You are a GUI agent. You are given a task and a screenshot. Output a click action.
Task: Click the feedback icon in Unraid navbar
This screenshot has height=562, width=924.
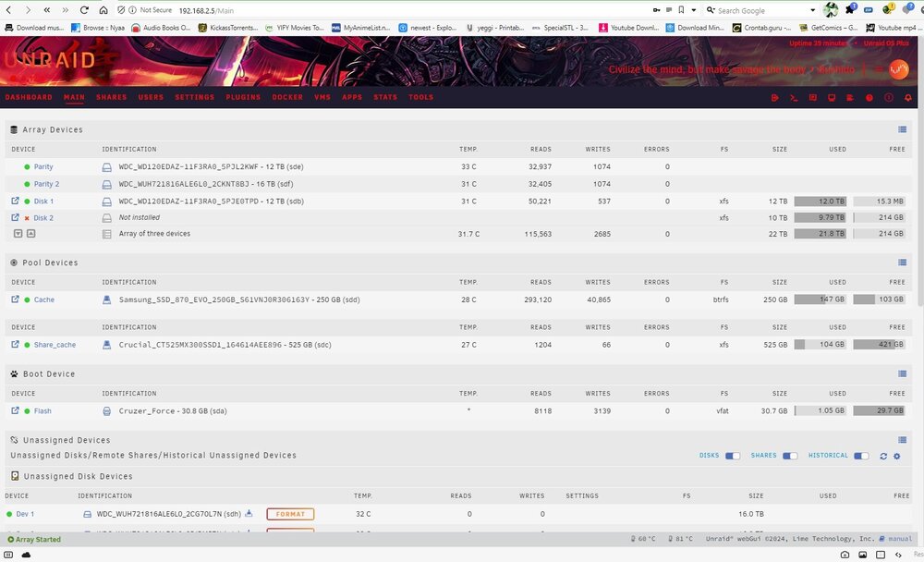point(812,98)
